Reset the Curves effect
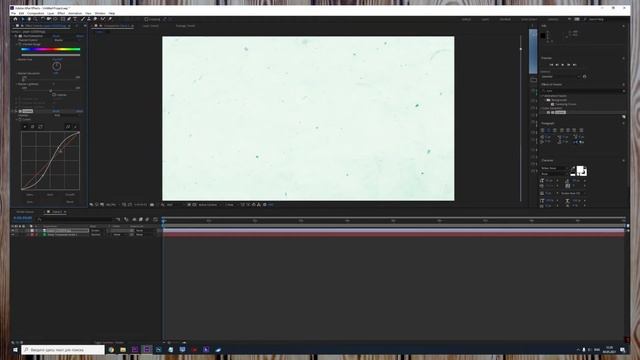The height and width of the screenshot is (360, 640). [x=56, y=111]
